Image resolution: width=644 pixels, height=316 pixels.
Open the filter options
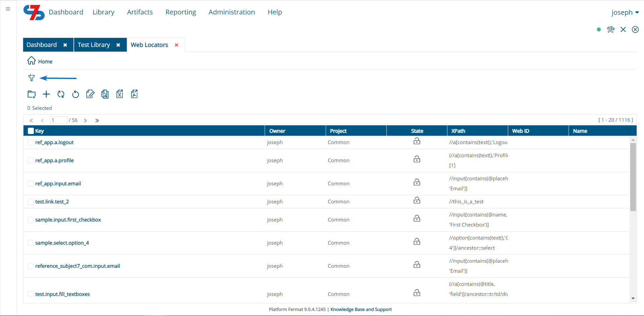(31, 78)
